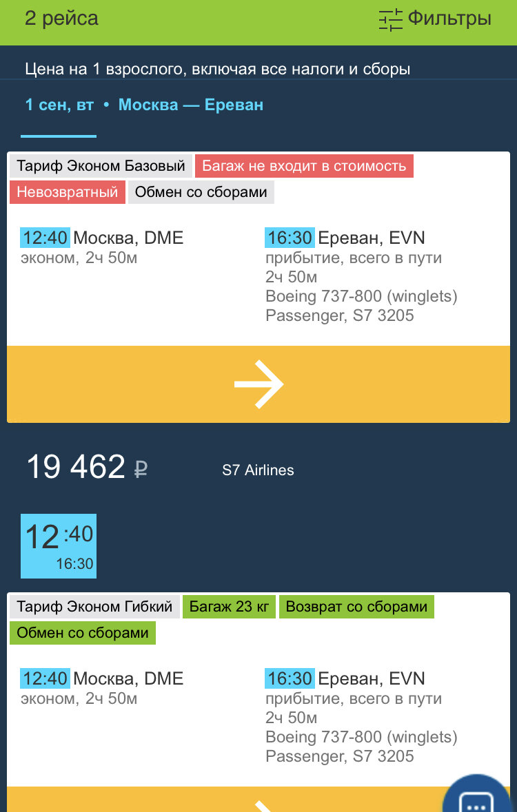Click first Обмен со сборами grey tag
517x812 pixels.
[x=201, y=192]
